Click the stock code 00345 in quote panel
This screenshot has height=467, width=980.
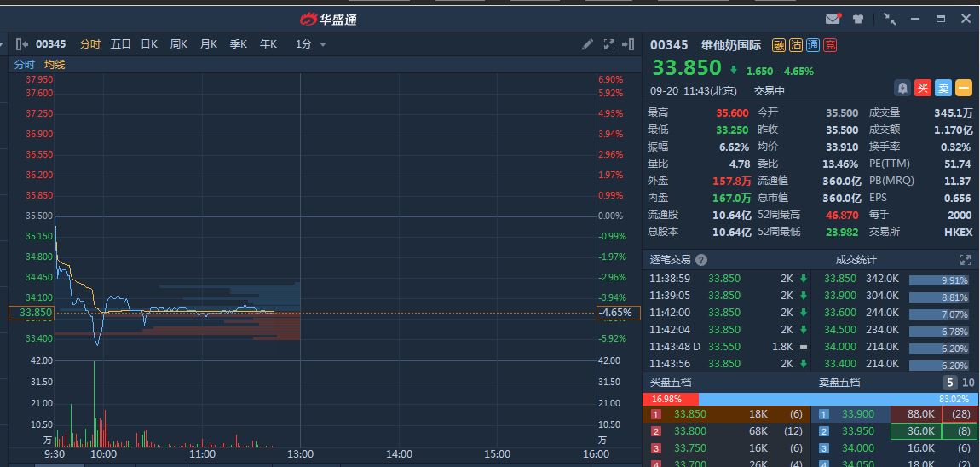click(669, 45)
